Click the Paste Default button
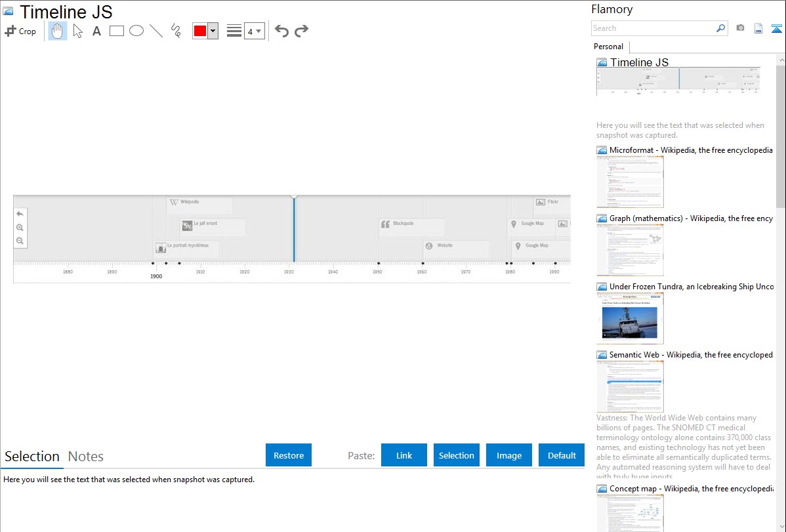 pyautogui.click(x=562, y=455)
